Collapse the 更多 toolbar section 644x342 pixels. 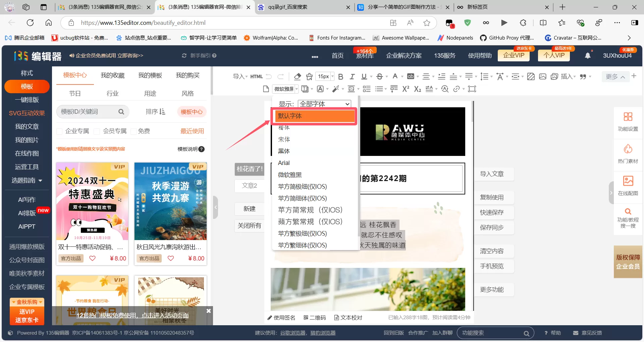(x=614, y=76)
